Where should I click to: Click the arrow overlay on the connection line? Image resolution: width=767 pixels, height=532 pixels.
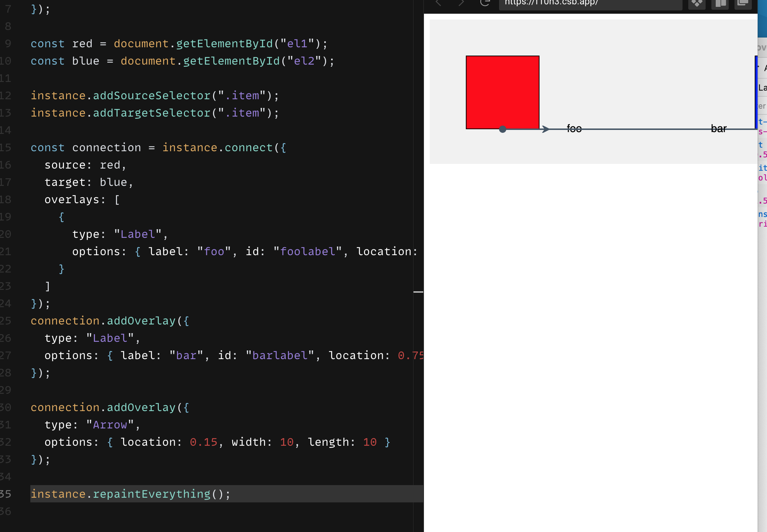(x=545, y=129)
